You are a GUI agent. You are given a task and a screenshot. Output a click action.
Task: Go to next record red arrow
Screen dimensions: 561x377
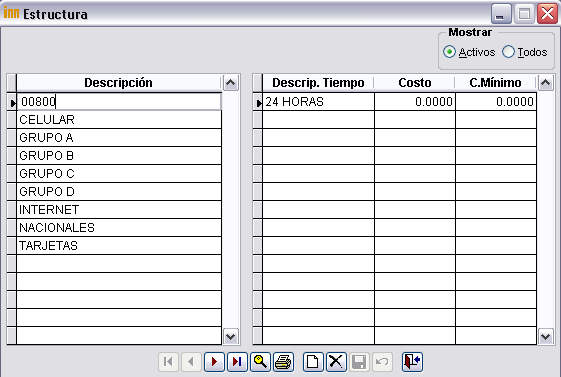point(214,362)
